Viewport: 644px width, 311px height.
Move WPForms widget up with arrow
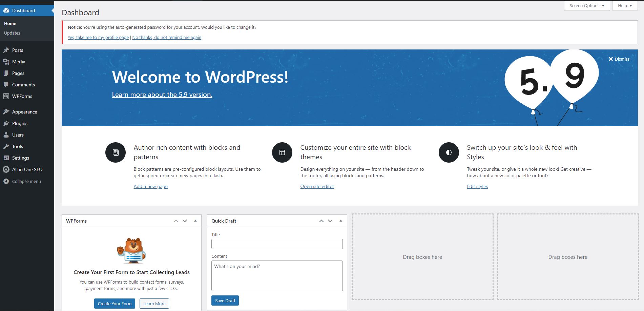pyautogui.click(x=176, y=221)
